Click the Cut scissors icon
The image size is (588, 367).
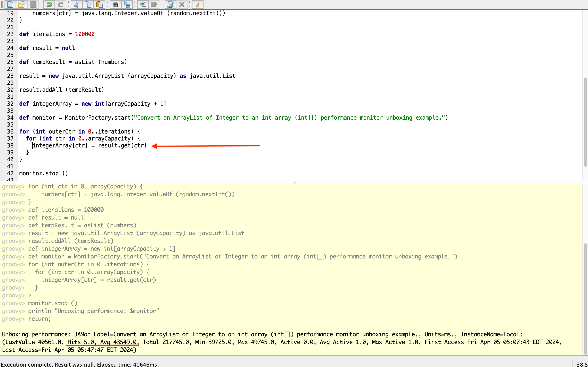tap(76, 4)
